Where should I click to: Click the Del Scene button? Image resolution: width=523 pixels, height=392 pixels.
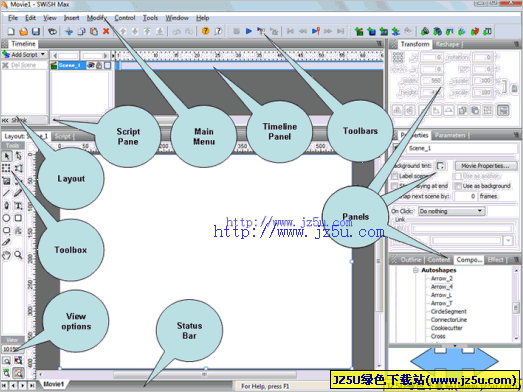tap(24, 65)
